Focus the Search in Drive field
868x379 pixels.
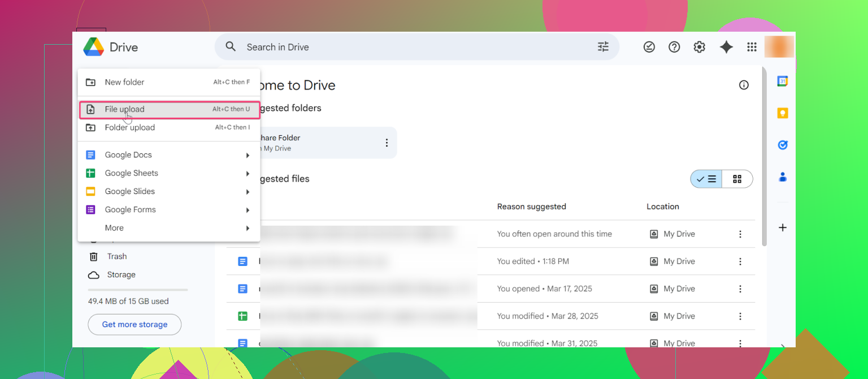(x=417, y=47)
